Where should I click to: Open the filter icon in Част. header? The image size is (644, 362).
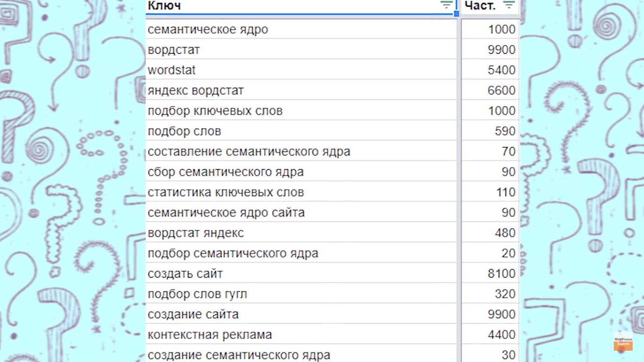[509, 6]
